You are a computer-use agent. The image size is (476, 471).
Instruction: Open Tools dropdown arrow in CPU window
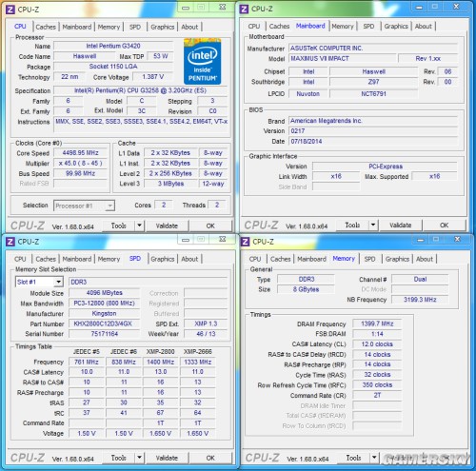coord(139,226)
